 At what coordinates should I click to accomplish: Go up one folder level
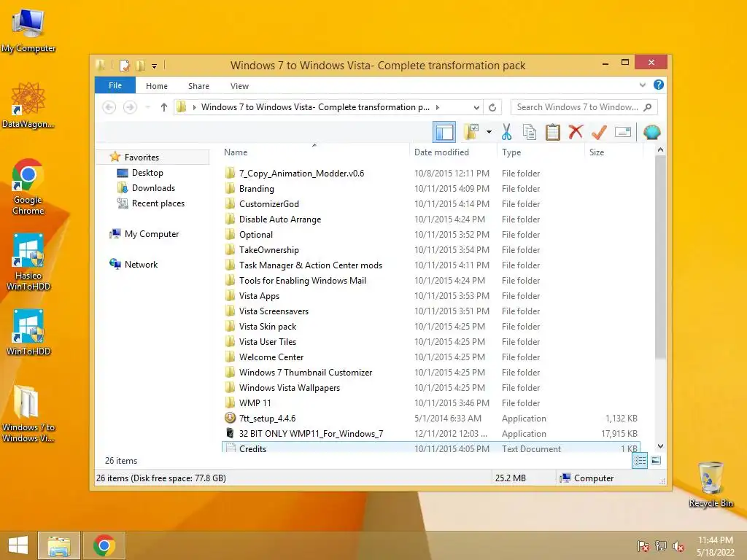tap(164, 107)
